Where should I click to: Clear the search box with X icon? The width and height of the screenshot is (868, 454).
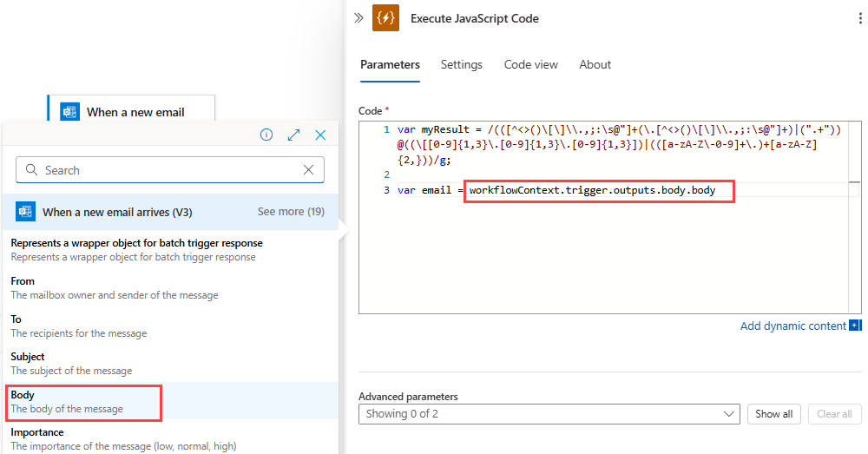pyautogui.click(x=309, y=170)
